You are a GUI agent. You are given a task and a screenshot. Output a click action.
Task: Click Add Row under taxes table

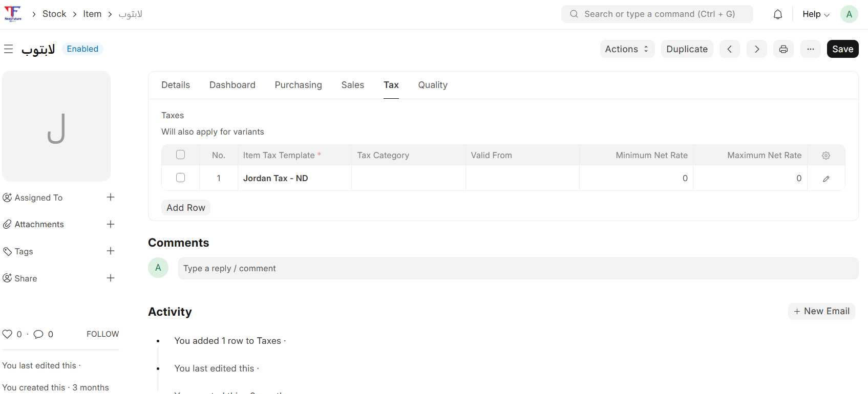[x=185, y=208]
